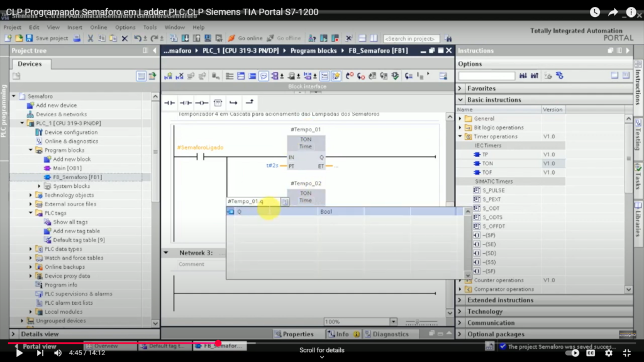Click the Search in project field
This screenshot has width=644, height=362.
[411, 38]
